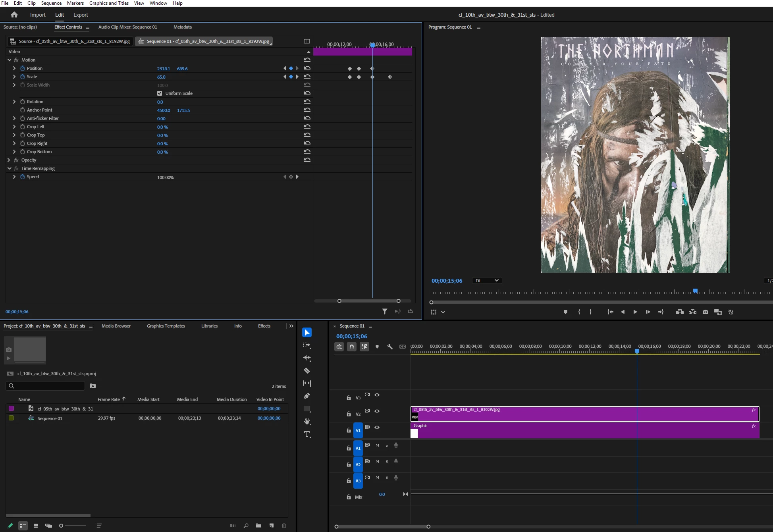The height and width of the screenshot is (532, 773).
Task: Click the Home icon
Action: coord(14,15)
